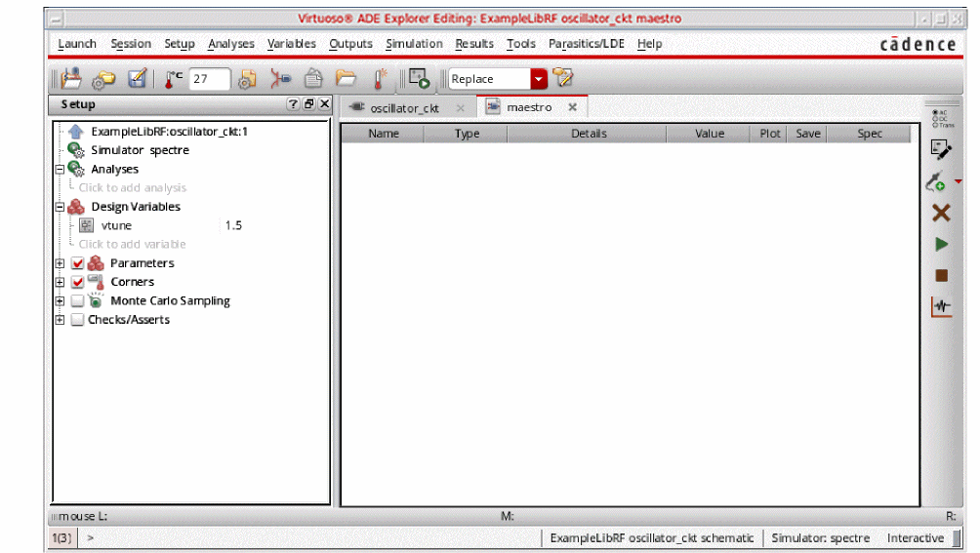Screen dimensions: 980x553
Task: Click the vtune value 1.5
Action: coord(233,225)
